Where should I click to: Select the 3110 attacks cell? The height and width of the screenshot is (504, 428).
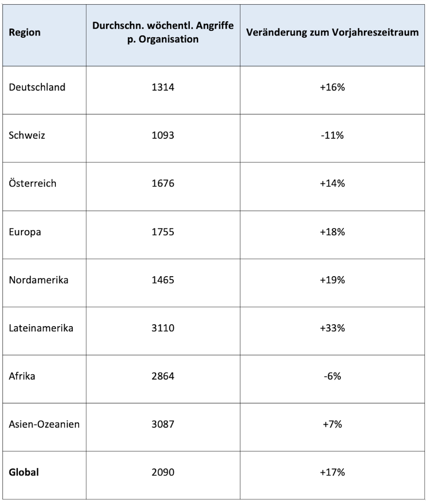point(163,328)
